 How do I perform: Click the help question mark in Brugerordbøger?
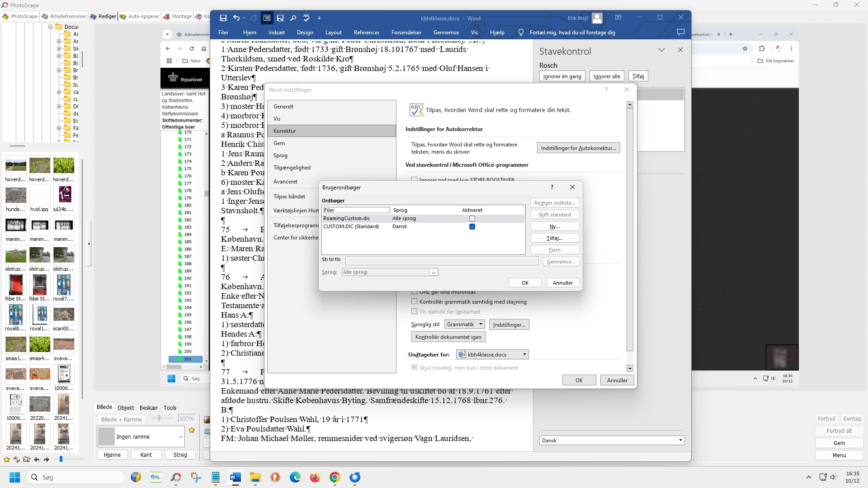coord(552,187)
